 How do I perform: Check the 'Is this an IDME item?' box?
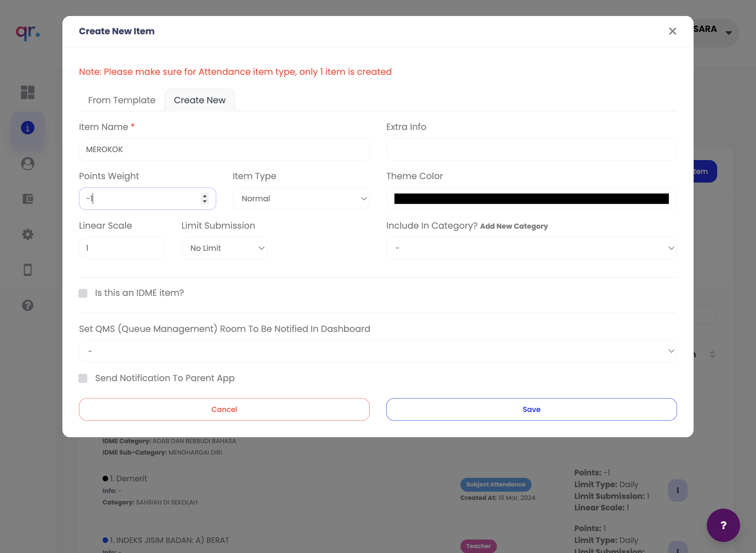(x=83, y=293)
